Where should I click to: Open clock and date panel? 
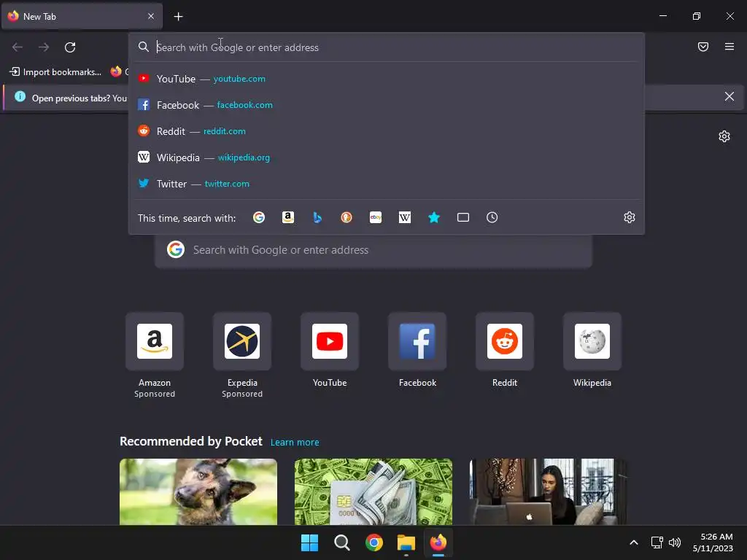click(713, 542)
